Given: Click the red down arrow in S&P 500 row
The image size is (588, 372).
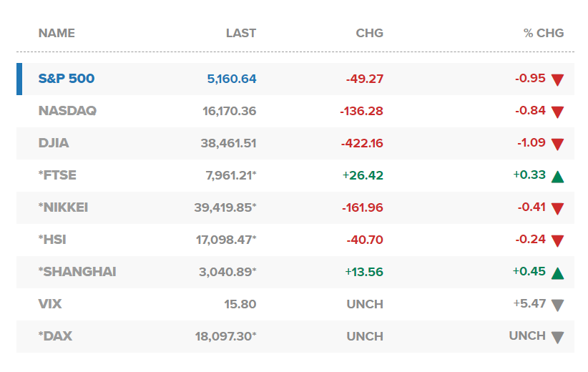Looking at the screenshot, I should point(557,79).
